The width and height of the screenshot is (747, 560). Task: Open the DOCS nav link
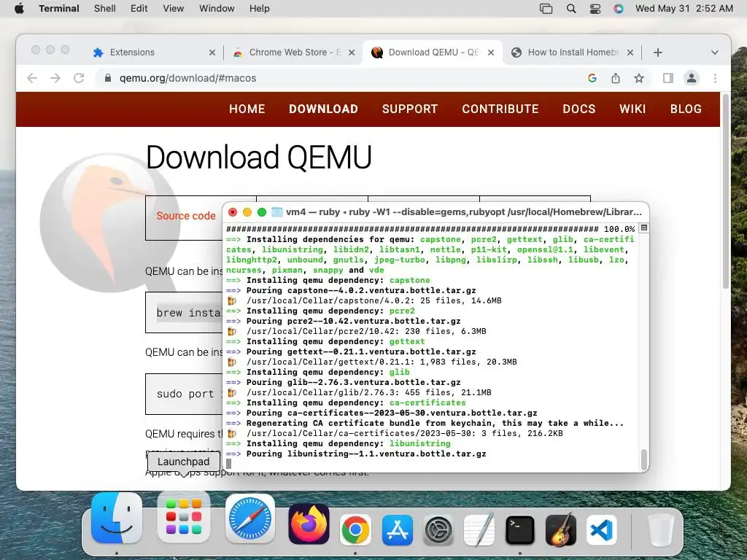[x=578, y=109]
